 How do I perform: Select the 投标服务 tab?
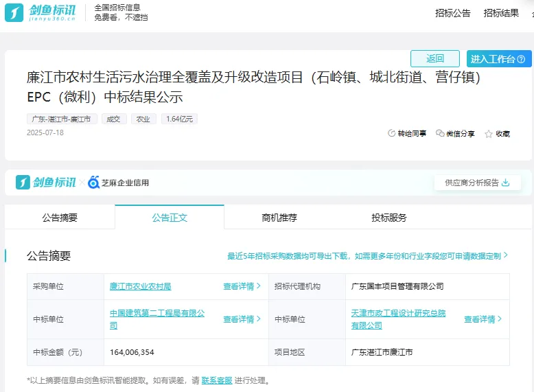(x=389, y=218)
